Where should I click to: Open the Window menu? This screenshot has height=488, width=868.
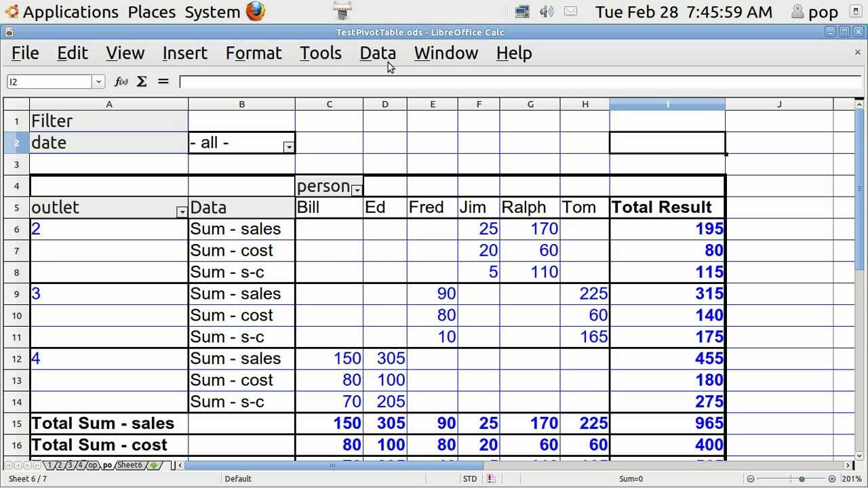(446, 53)
